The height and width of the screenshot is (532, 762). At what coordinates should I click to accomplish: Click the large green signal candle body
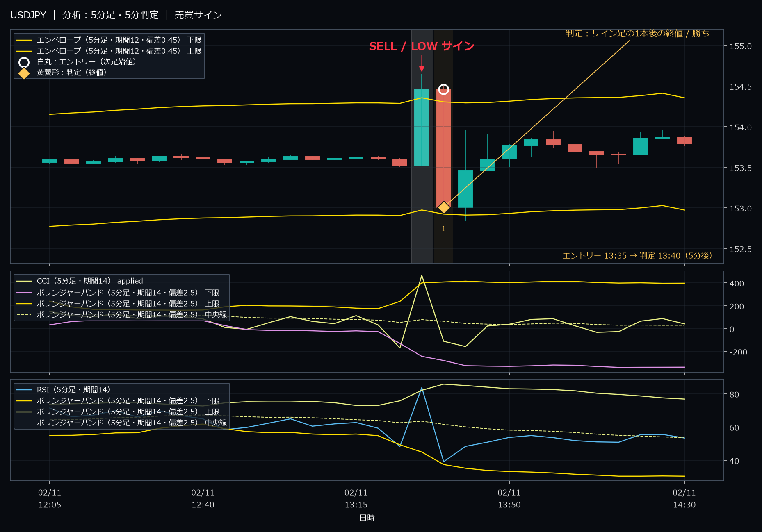[422, 127]
